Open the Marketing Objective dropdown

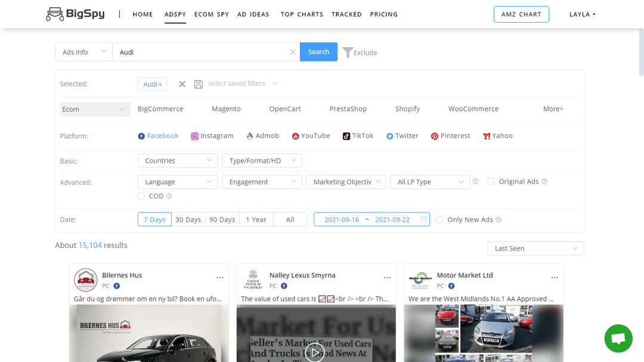coord(346,182)
